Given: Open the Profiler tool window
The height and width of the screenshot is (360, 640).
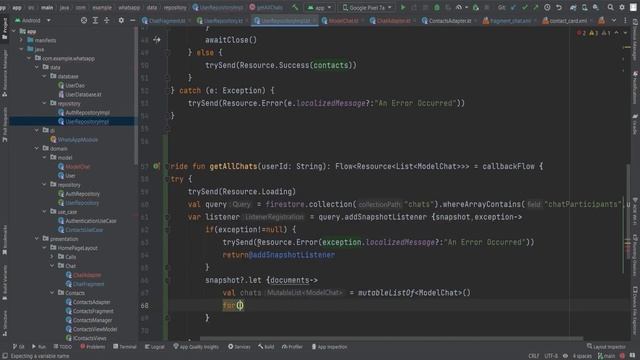Looking at the screenshot, I should (x=292, y=347).
